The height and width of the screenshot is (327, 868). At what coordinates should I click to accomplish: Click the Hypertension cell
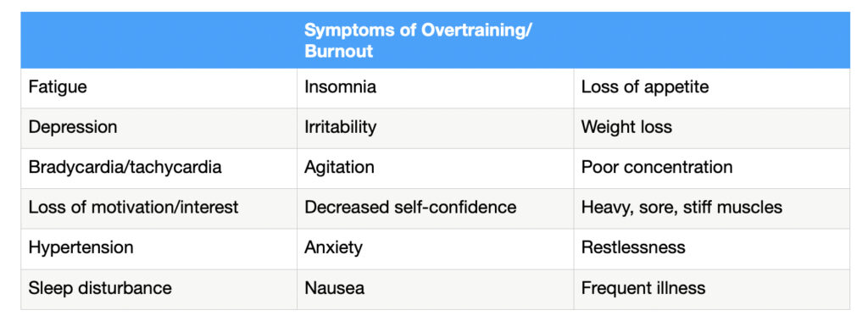(x=159, y=249)
